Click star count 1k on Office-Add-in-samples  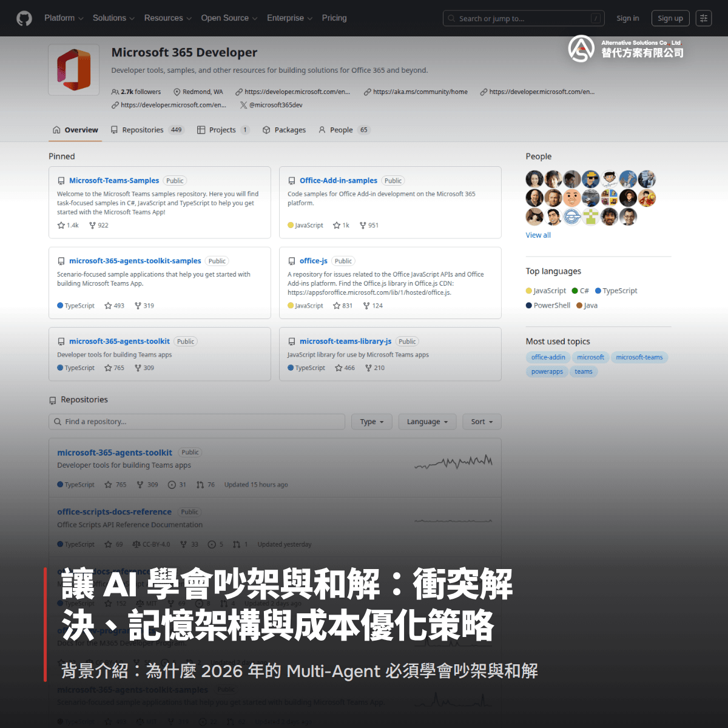pos(342,225)
